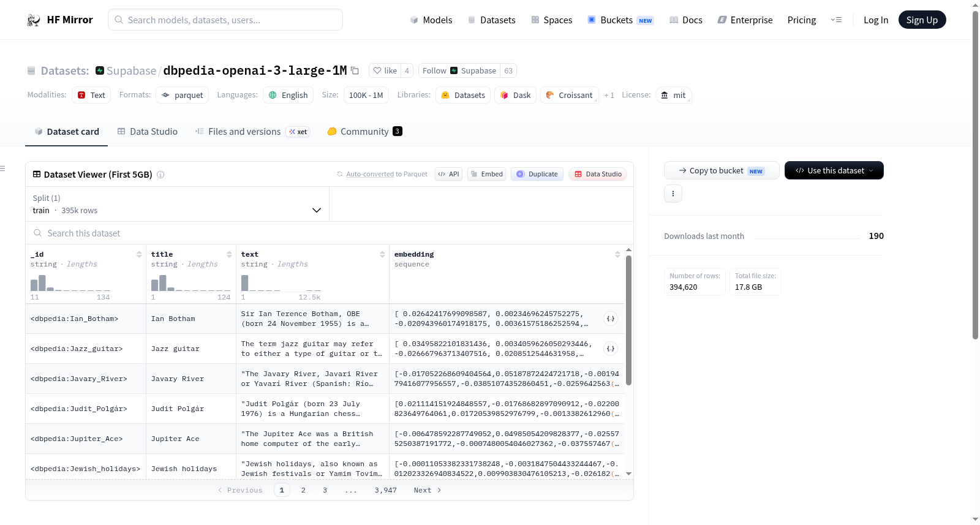Click the parquet format tag

[x=182, y=95]
